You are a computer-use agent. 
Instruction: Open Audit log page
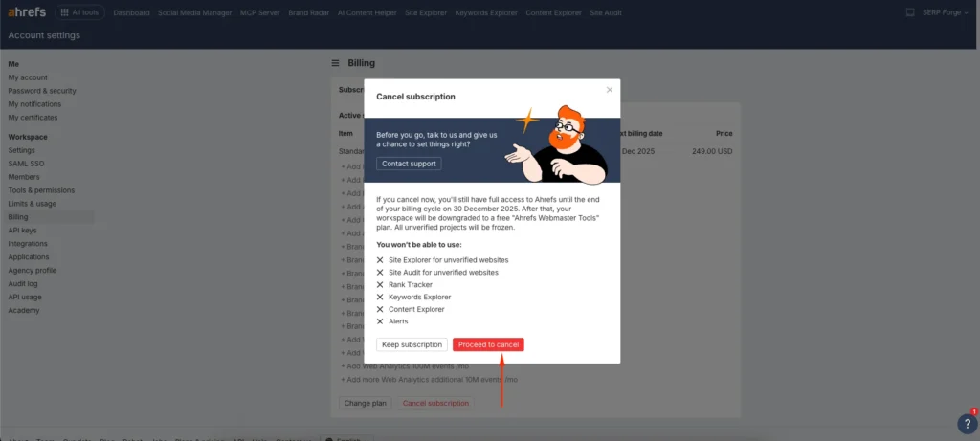click(23, 283)
